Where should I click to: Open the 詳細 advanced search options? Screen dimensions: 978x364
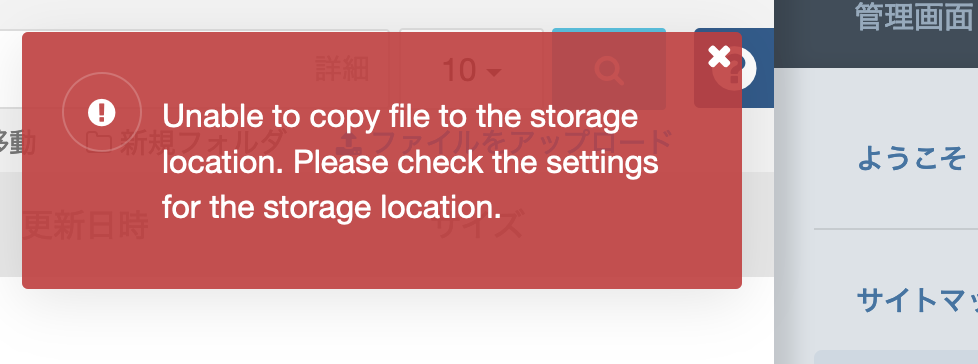(x=342, y=69)
